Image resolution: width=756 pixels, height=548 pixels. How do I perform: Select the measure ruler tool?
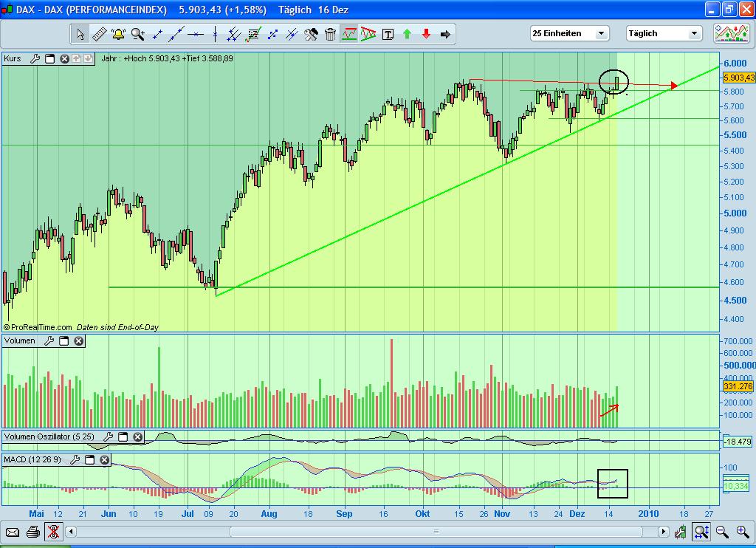pos(100,34)
